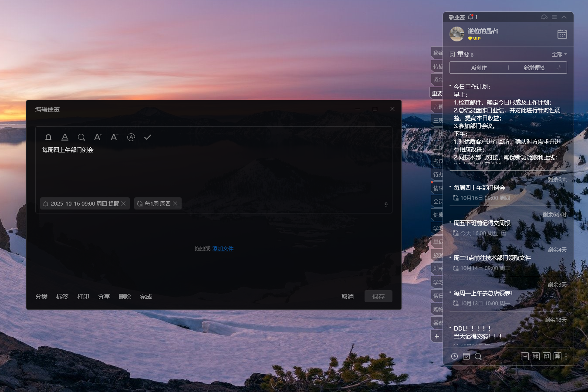The height and width of the screenshot is (392, 588).
Task: Open the 算 calculator icon
Action: click(557, 356)
